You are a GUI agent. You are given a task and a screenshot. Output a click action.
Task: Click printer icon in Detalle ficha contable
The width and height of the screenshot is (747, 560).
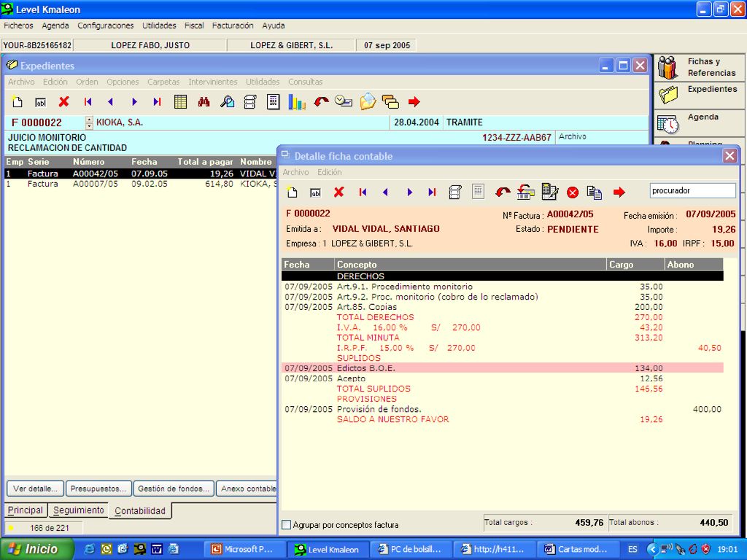pos(455,192)
